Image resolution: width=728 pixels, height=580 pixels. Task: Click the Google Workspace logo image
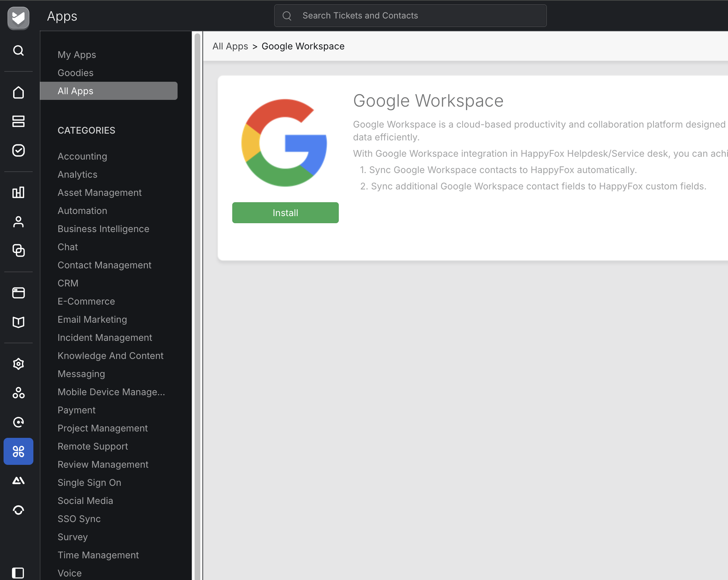coord(284,143)
